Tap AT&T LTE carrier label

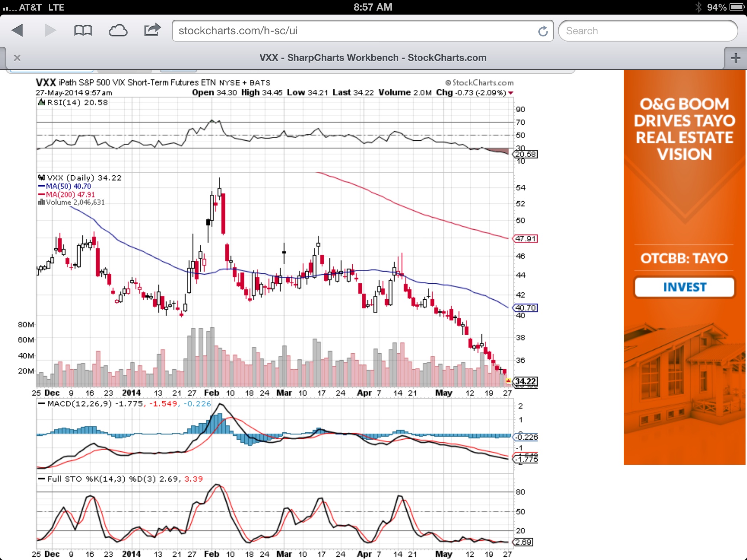click(x=41, y=7)
